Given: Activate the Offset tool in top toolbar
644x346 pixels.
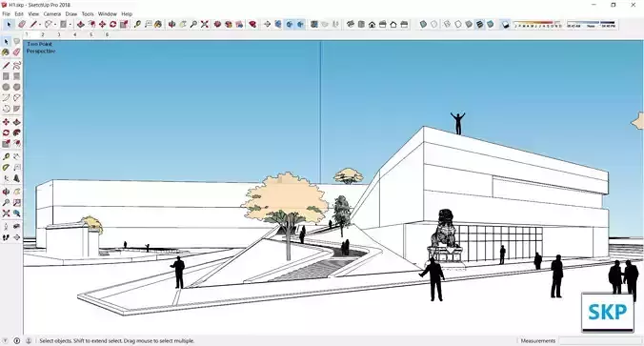Looking at the screenshot, I should pos(91,24).
